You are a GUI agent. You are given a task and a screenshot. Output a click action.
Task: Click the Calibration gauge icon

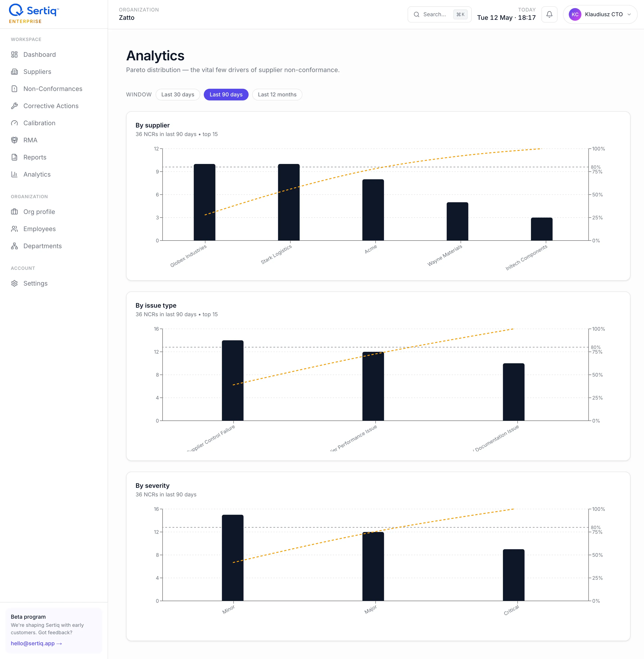pyautogui.click(x=14, y=123)
